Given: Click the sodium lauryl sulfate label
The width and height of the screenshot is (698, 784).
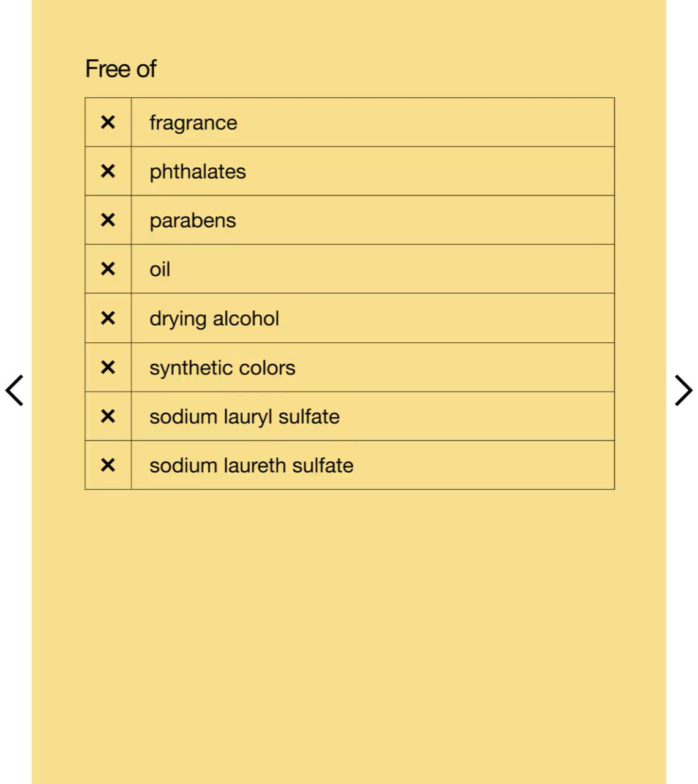Looking at the screenshot, I should (244, 417).
